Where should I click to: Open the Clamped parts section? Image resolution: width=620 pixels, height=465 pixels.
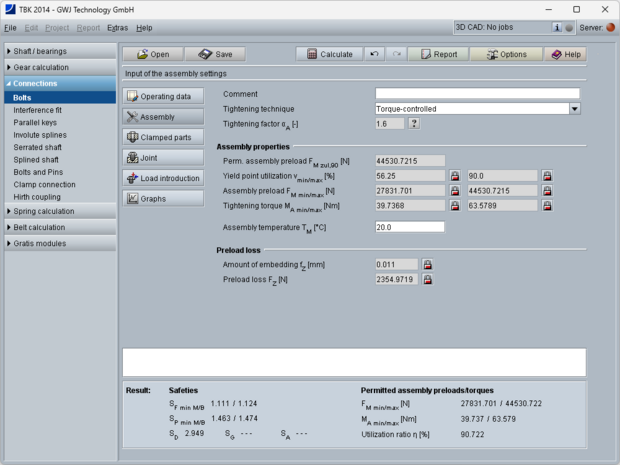pyautogui.click(x=163, y=137)
